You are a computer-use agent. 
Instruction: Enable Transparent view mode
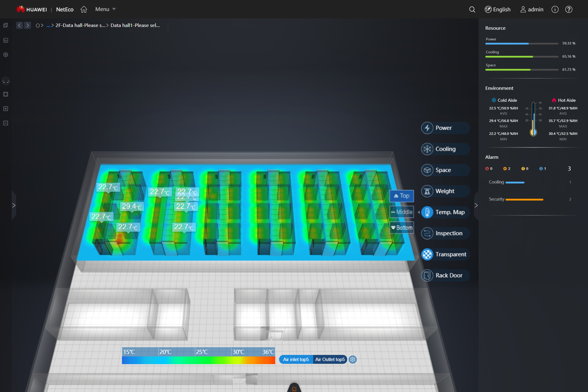[445, 254]
